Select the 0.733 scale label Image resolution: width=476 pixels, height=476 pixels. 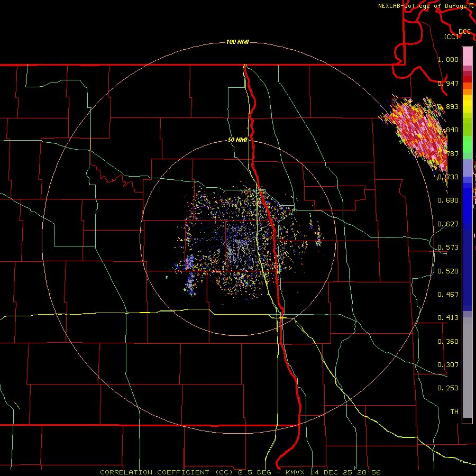tap(448, 177)
